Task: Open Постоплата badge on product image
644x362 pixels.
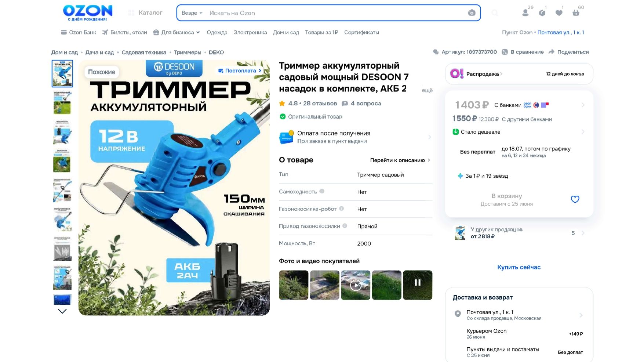Action: (x=240, y=70)
